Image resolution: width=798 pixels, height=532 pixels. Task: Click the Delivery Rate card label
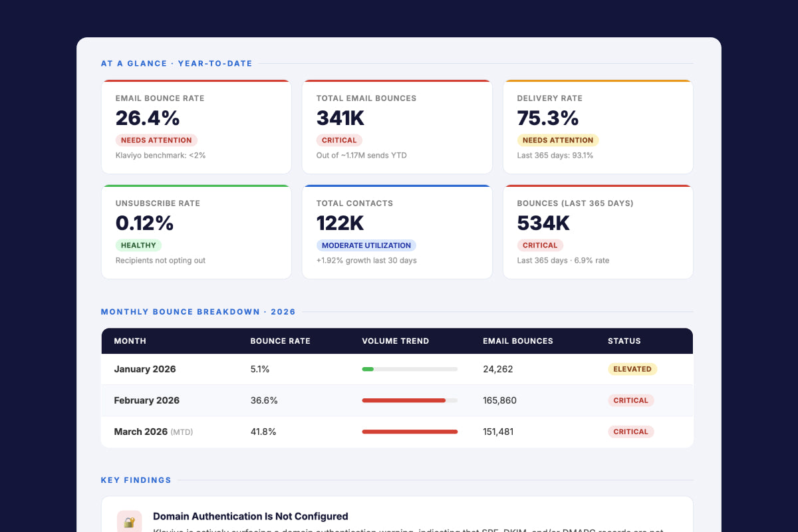pyautogui.click(x=550, y=98)
